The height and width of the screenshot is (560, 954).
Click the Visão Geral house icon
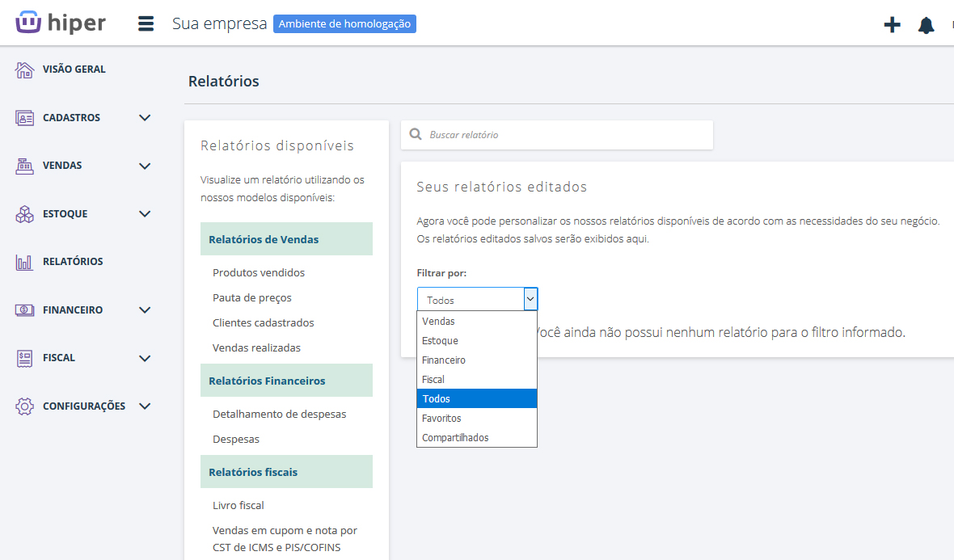tap(25, 69)
